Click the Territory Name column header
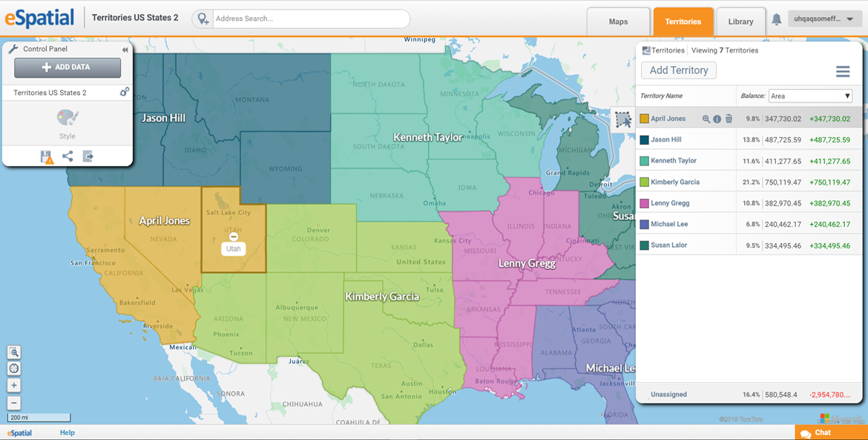This screenshot has width=868, height=440. point(662,96)
